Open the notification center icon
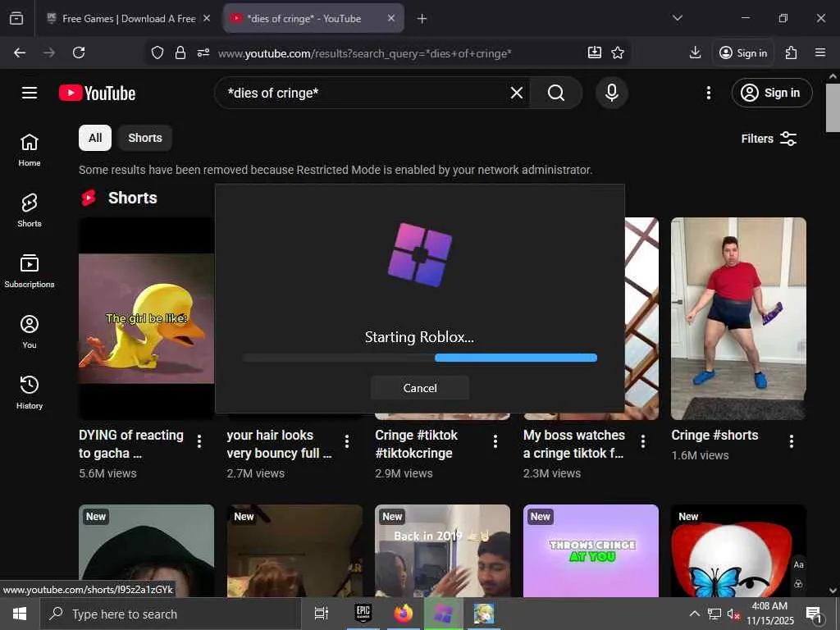This screenshot has height=630, width=840. tap(814, 614)
